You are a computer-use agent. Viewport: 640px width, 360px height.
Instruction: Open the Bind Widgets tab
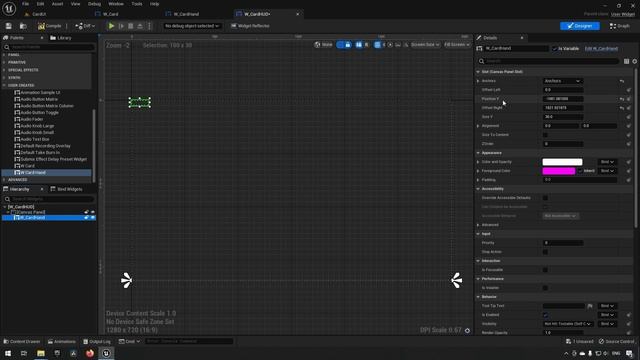click(66, 189)
